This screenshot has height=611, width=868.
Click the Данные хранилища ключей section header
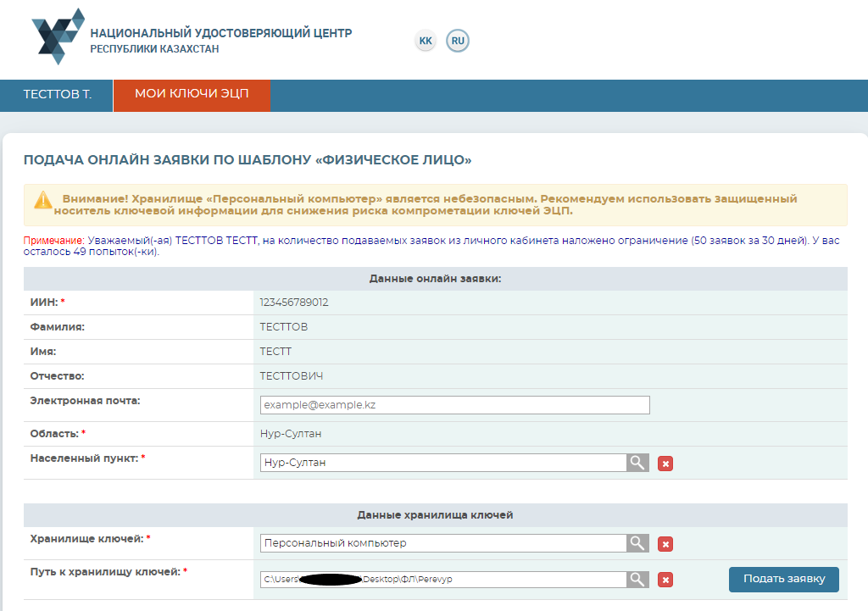[435, 515]
